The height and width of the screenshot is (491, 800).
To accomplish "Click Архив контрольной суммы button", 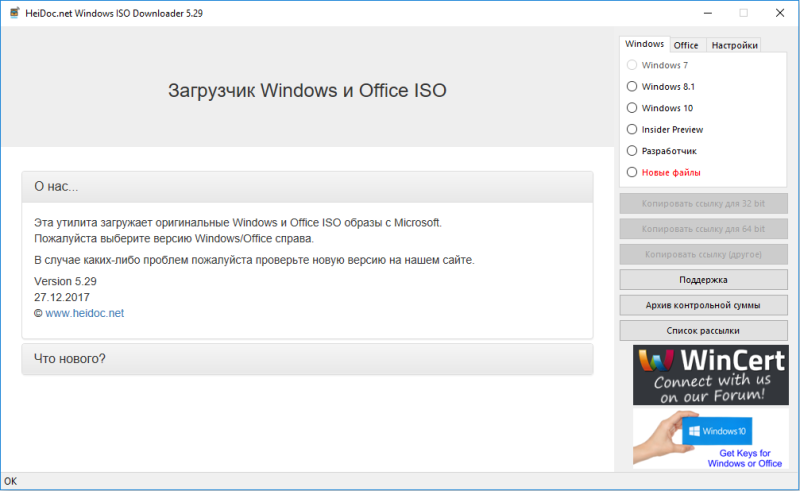I will pos(703,305).
